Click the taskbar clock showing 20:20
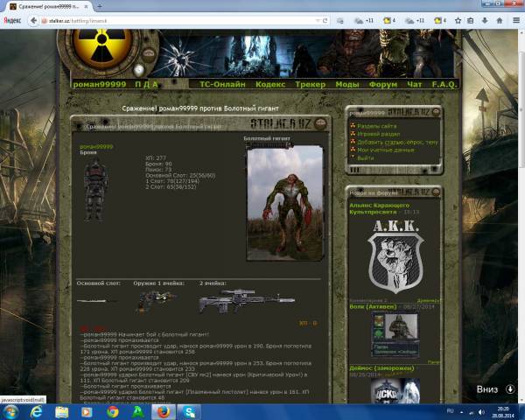525x420 pixels. (503, 412)
